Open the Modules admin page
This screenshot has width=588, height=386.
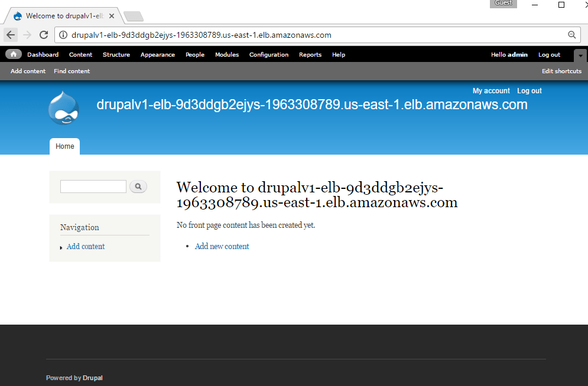[227, 55]
